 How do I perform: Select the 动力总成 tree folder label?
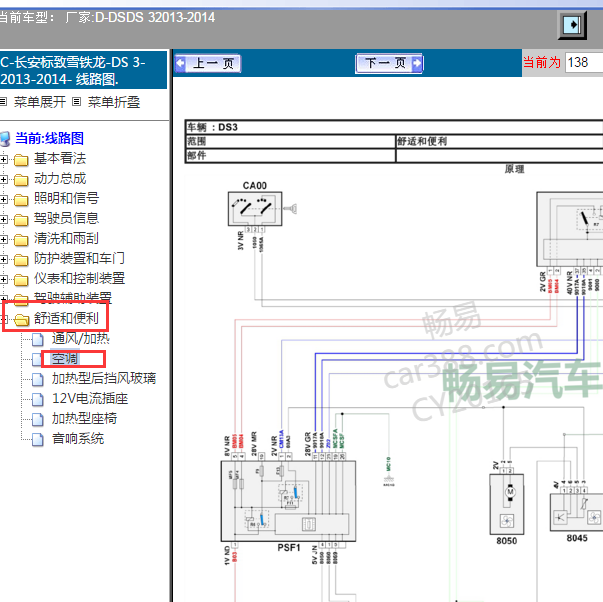tap(60, 178)
